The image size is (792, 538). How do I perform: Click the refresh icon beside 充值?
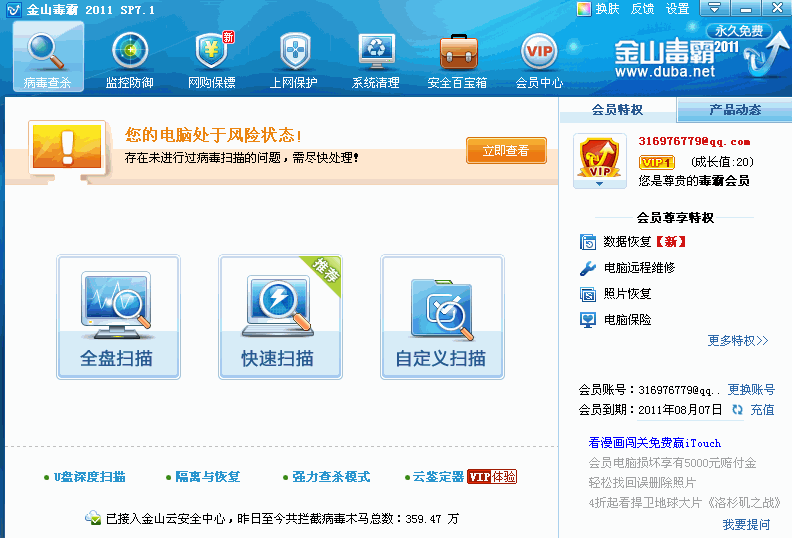pos(737,410)
